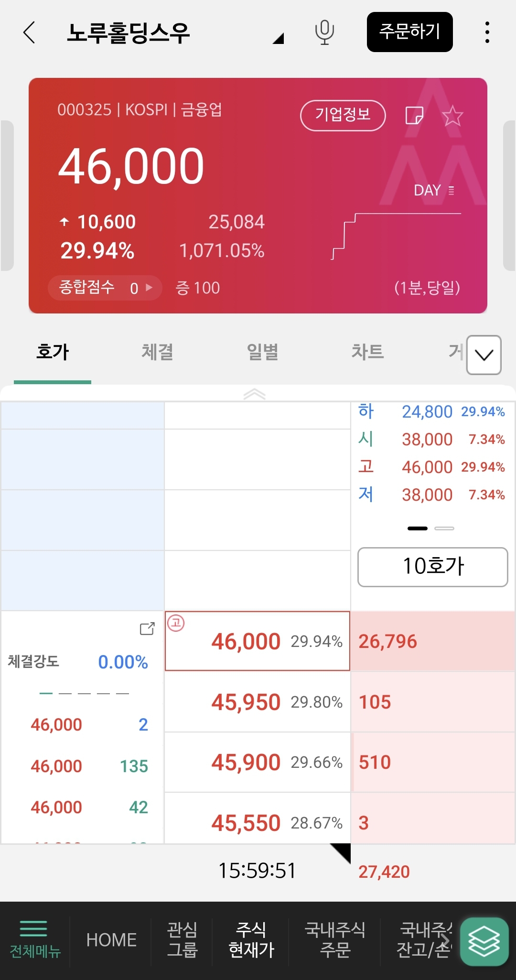Open the three-dot overflow menu

pos(487,32)
